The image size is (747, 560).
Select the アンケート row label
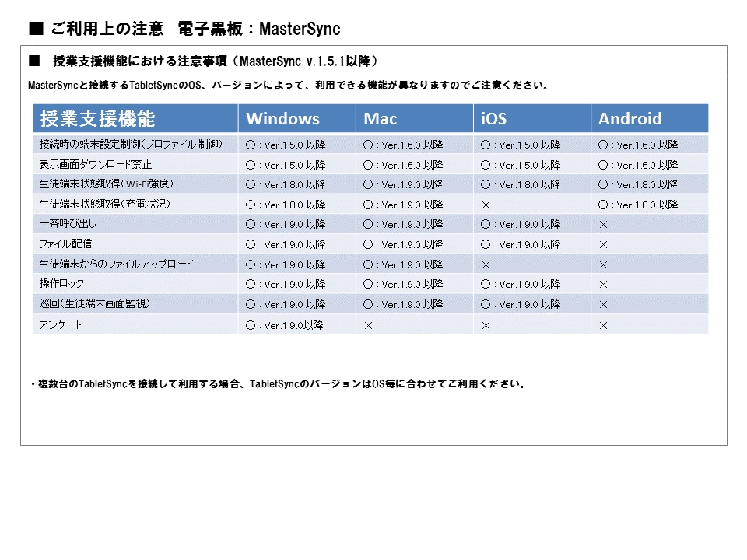(x=61, y=325)
